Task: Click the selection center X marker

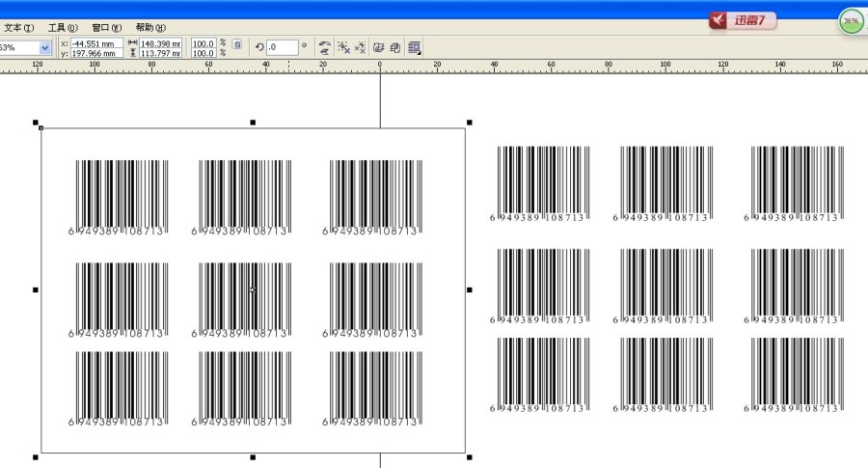Action: click(253, 289)
